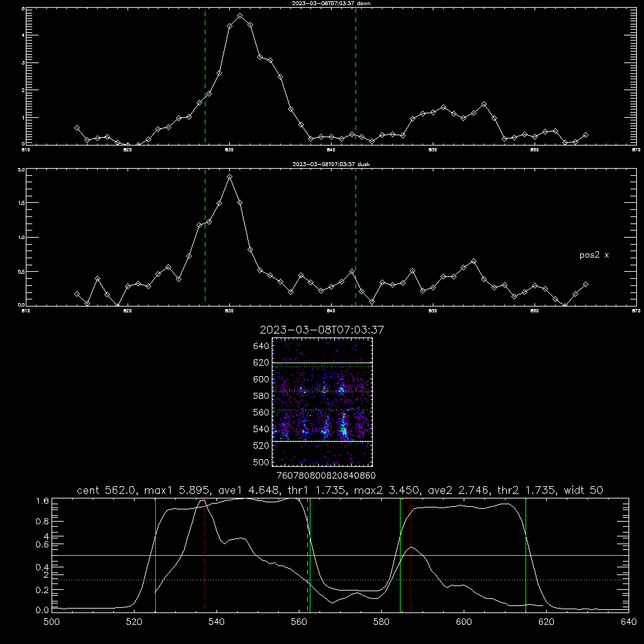Click y-axis label 1.5 on the dusk plot
This screenshot has width=644, height=644.
click(x=21, y=203)
